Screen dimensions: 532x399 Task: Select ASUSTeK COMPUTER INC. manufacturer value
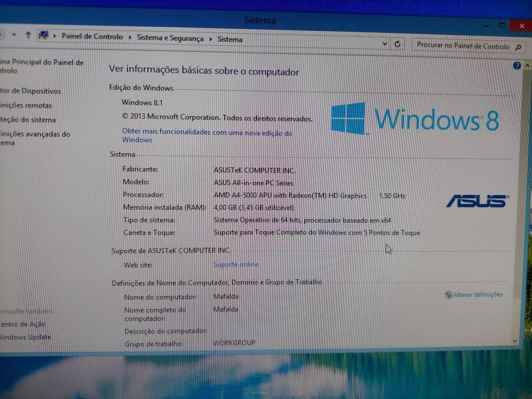(254, 170)
